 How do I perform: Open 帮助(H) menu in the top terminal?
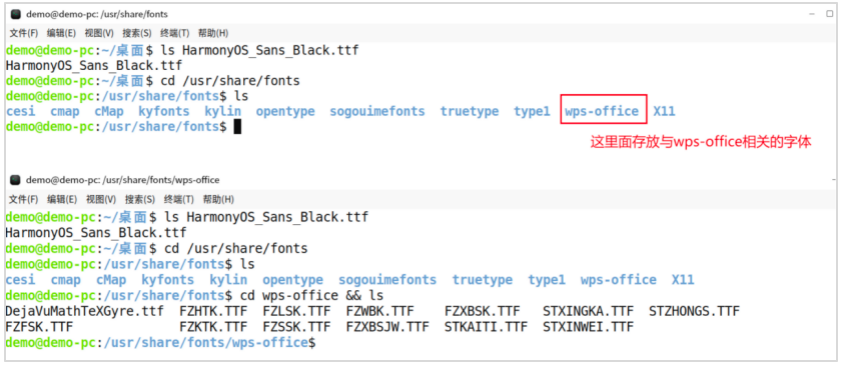click(213, 33)
